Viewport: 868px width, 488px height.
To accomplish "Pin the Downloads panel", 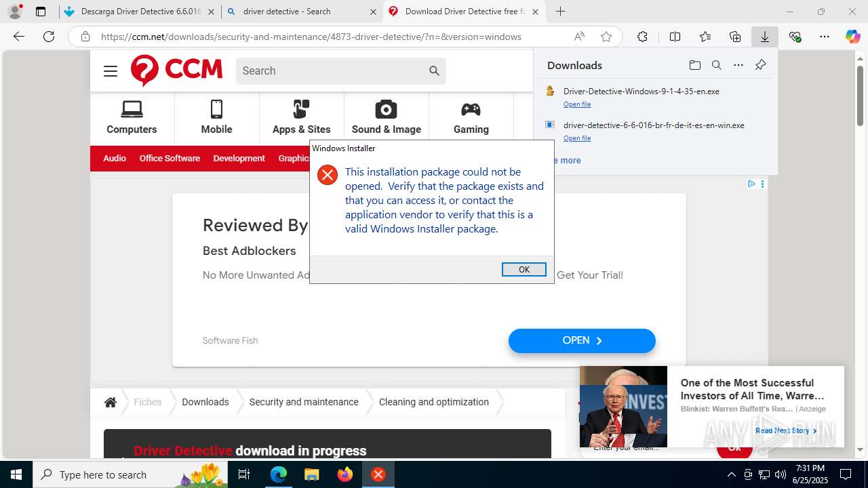I will [760, 65].
